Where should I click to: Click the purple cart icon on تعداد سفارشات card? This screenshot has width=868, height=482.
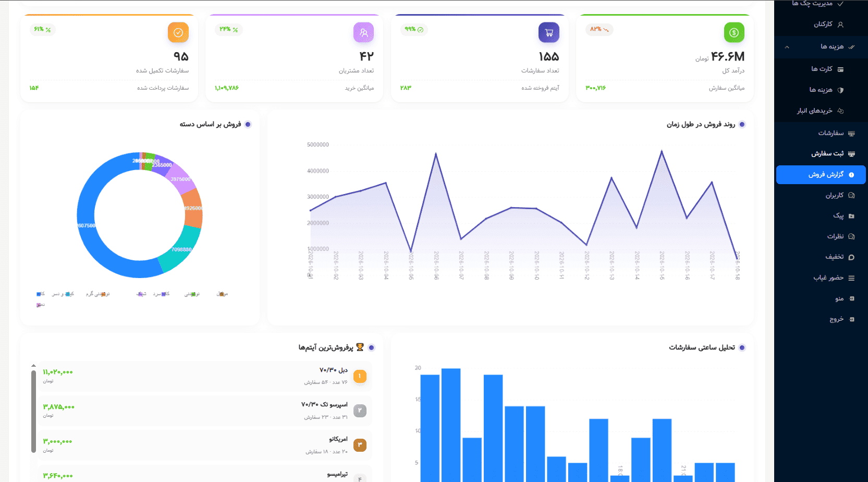[x=549, y=32]
